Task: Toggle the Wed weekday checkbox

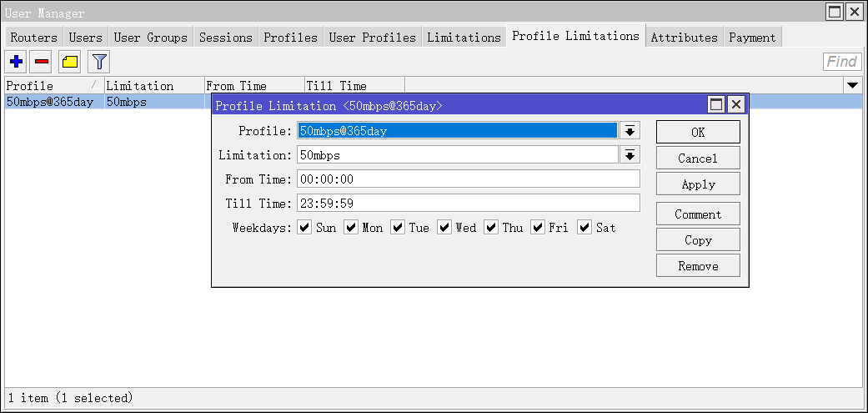Action: tap(444, 227)
